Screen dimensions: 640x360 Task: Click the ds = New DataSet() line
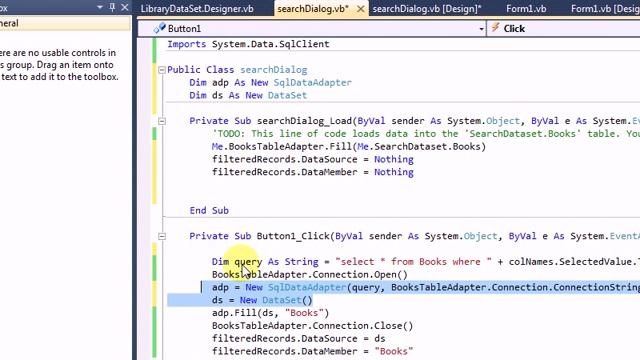[x=262, y=300]
